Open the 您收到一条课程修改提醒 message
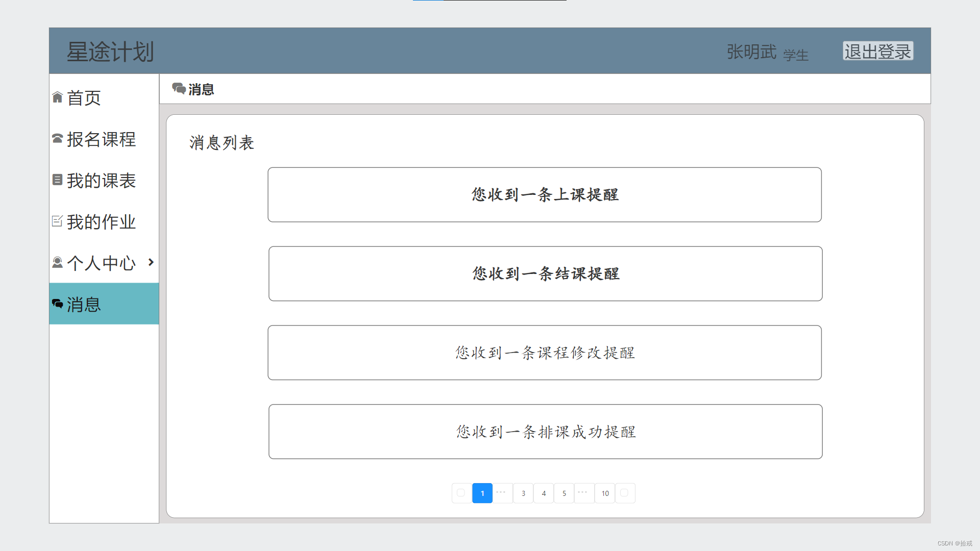The height and width of the screenshot is (551, 980). tap(545, 353)
